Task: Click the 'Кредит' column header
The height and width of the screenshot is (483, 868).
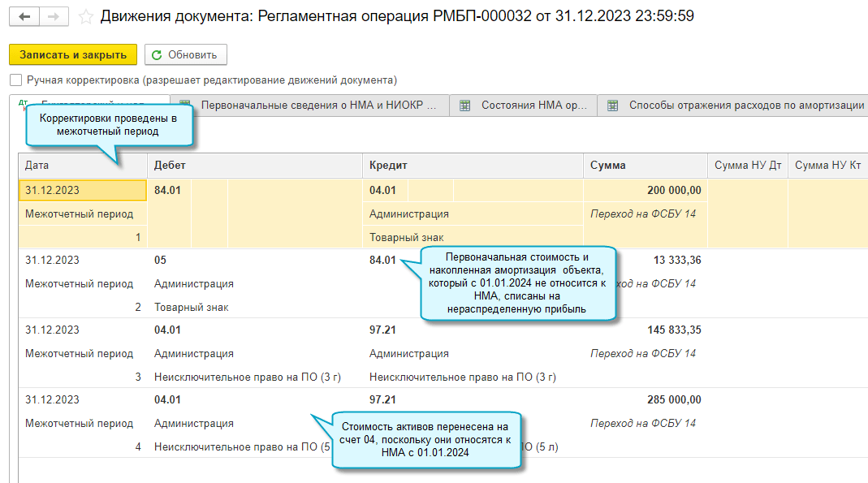Action: (473, 165)
